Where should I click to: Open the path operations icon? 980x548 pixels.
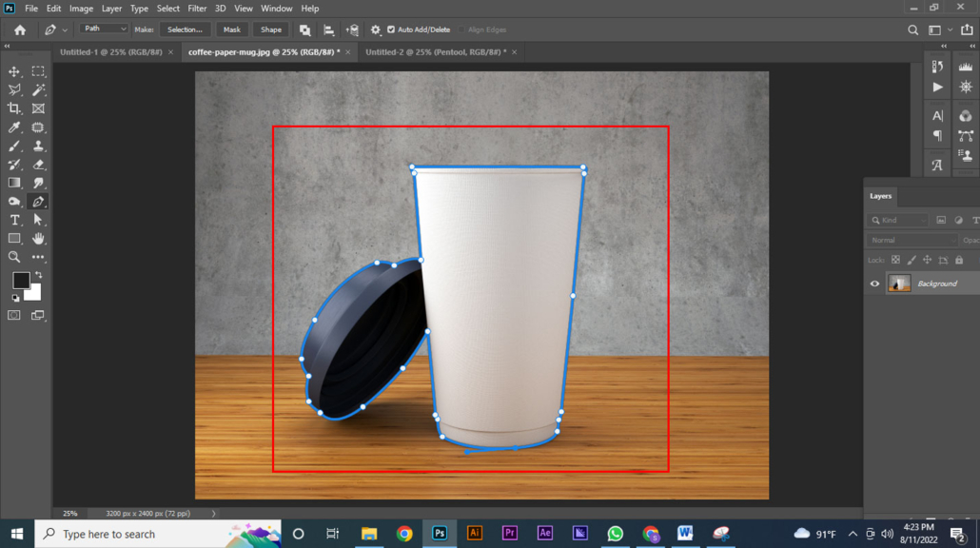pos(304,29)
